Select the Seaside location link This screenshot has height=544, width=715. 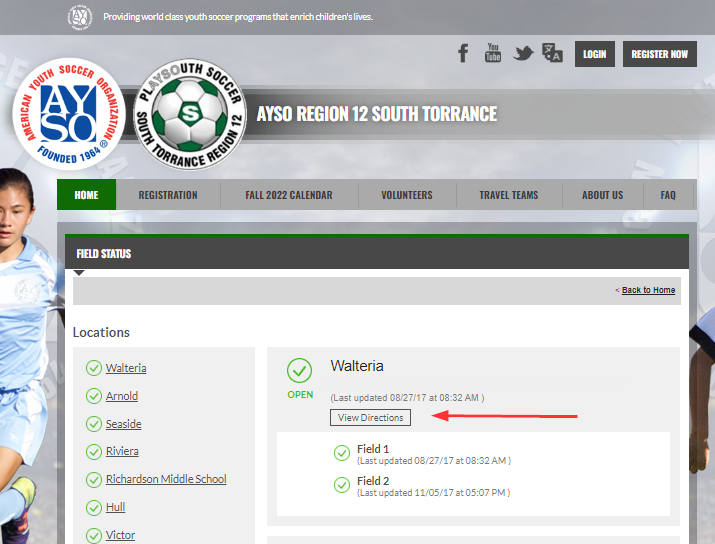(x=124, y=424)
